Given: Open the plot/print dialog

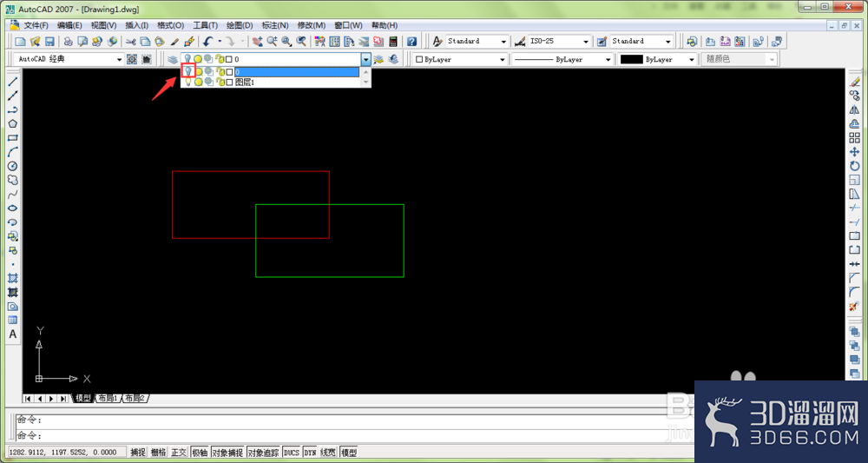Looking at the screenshot, I should [x=68, y=42].
